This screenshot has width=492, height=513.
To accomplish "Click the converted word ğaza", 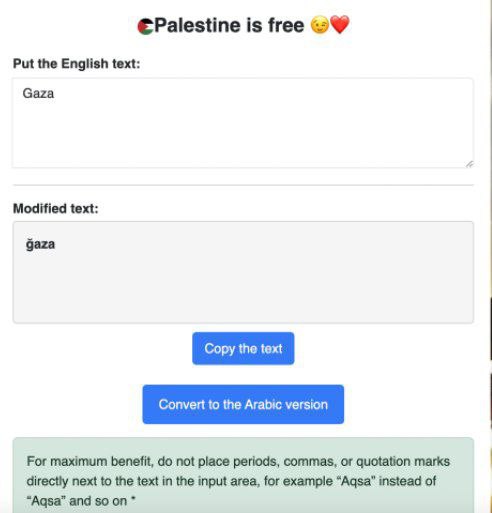I will tap(40, 244).
